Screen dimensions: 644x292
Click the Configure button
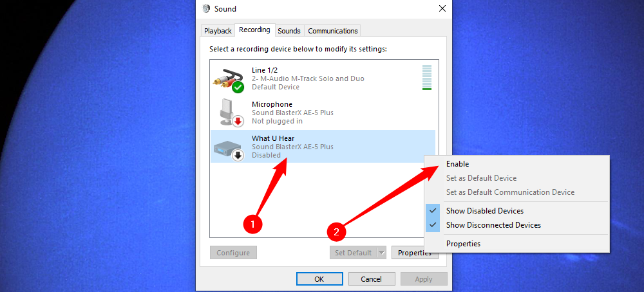(x=233, y=253)
